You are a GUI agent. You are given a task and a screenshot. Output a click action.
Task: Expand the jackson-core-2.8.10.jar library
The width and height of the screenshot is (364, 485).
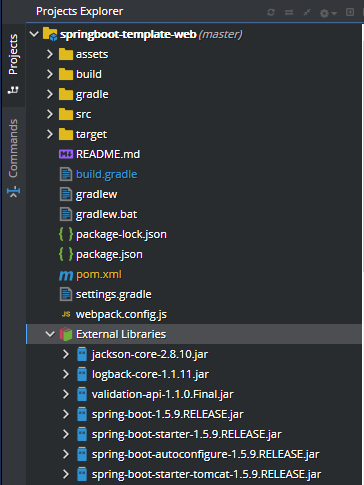point(66,354)
